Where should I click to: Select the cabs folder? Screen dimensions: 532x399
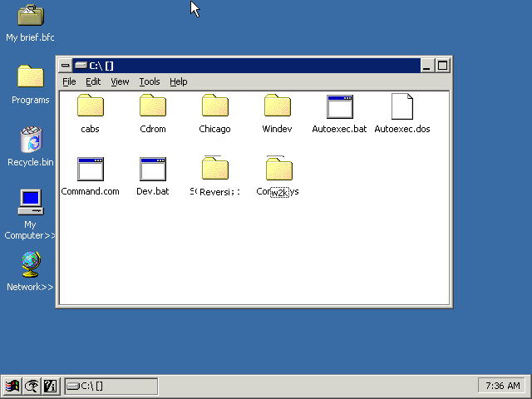[x=91, y=106]
